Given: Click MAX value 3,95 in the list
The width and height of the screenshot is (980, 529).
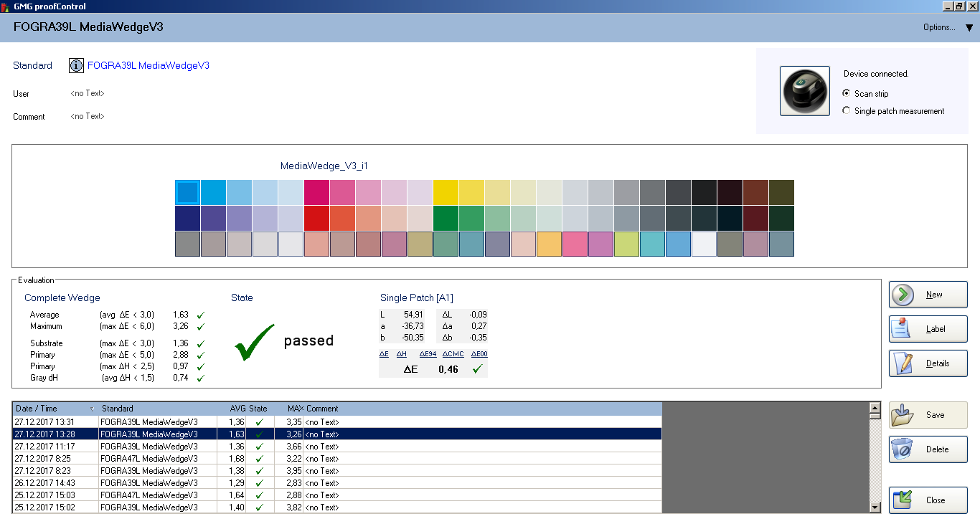Looking at the screenshot, I should point(293,471).
